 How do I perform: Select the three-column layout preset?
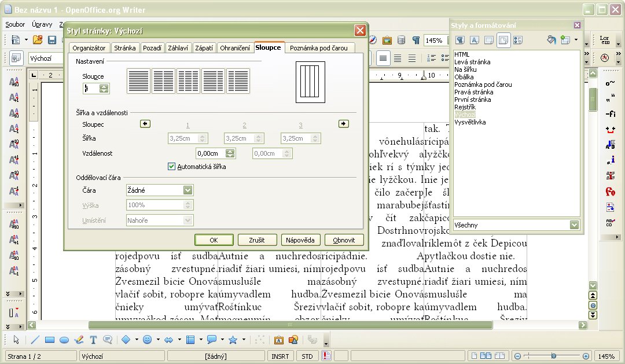pyautogui.click(x=188, y=81)
